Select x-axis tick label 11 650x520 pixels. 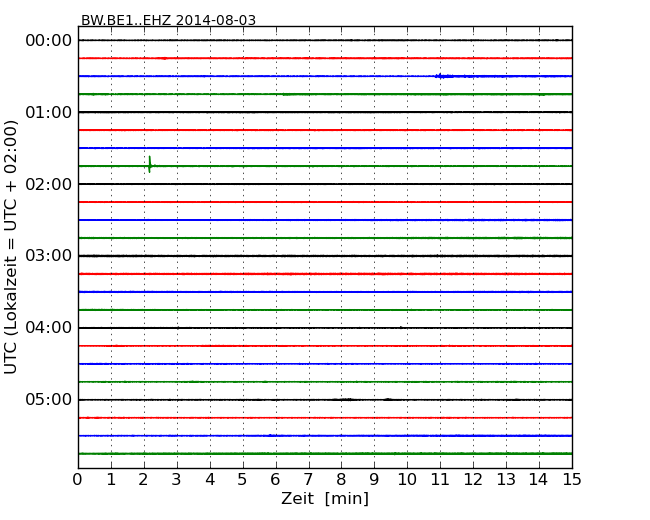click(x=440, y=480)
